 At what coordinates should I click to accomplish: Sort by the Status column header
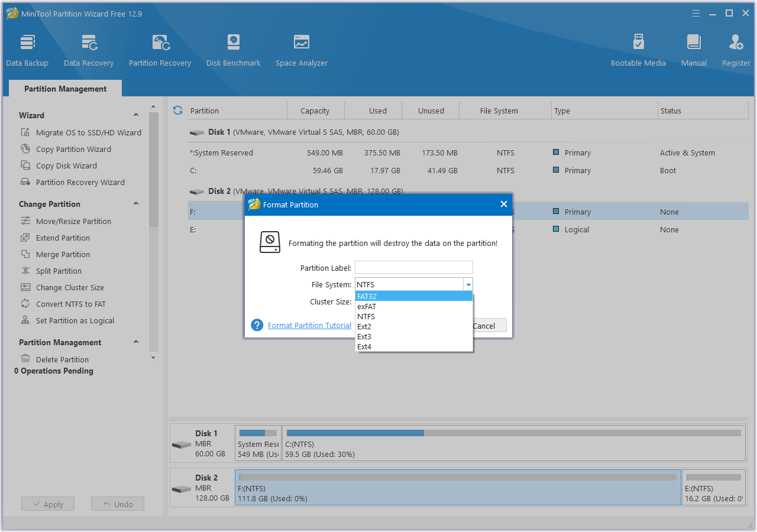click(703, 111)
